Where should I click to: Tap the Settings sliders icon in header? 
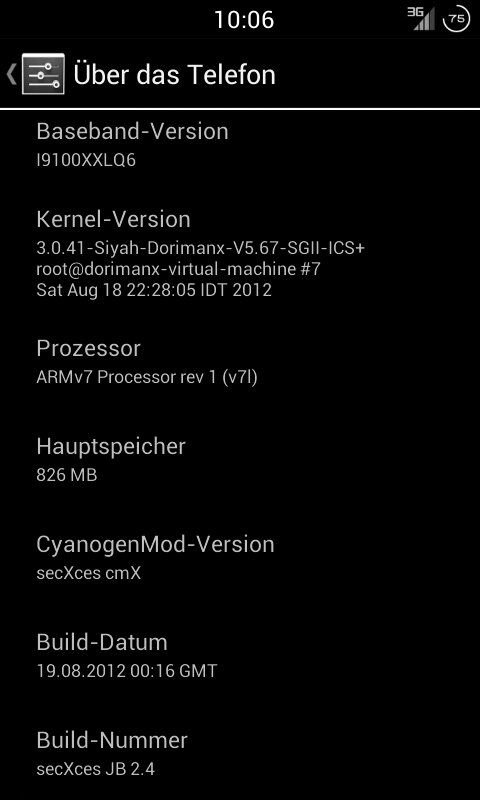click(x=43, y=74)
